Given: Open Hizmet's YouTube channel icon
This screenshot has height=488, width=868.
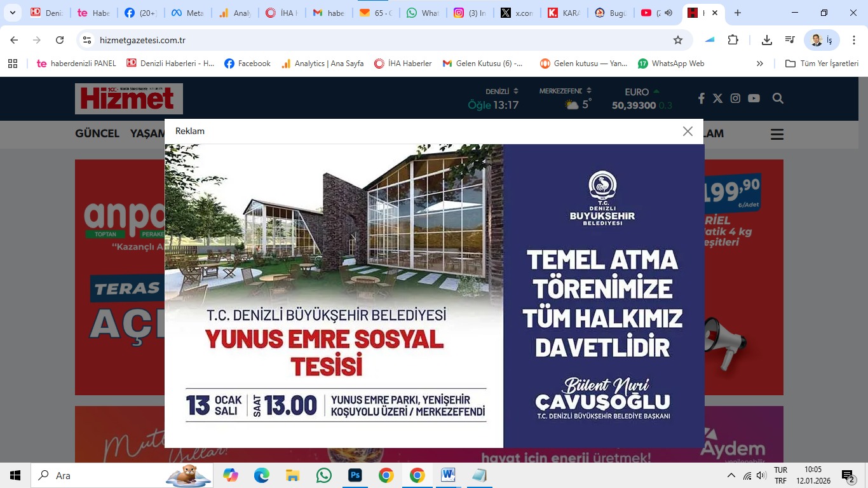Looking at the screenshot, I should pyautogui.click(x=754, y=98).
